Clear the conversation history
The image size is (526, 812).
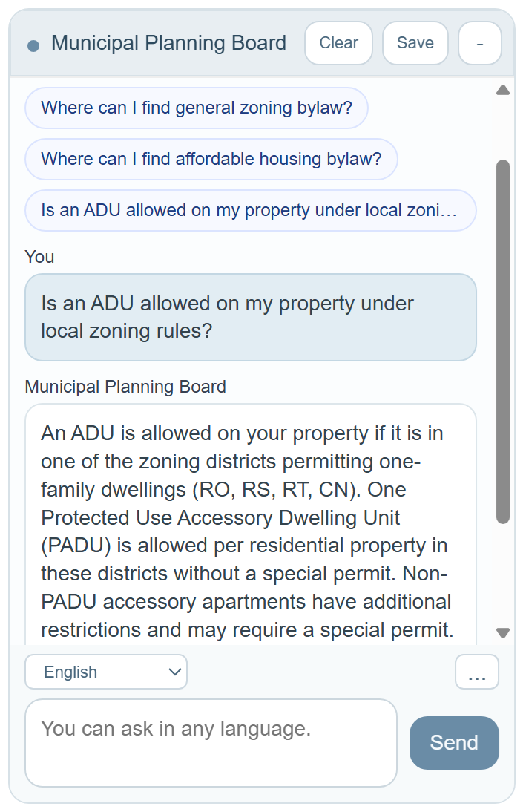point(338,42)
